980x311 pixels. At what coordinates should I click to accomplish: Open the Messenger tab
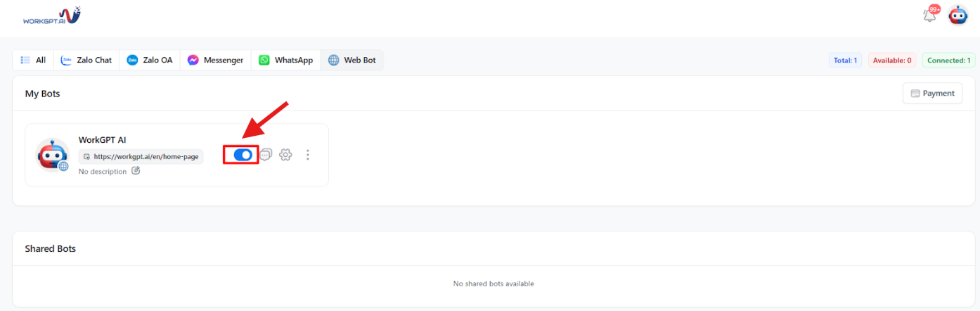pos(215,61)
